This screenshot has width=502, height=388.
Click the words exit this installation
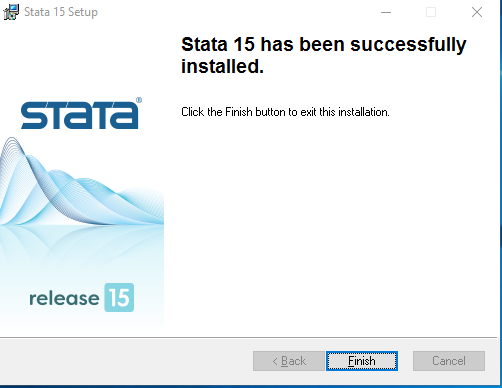345,112
